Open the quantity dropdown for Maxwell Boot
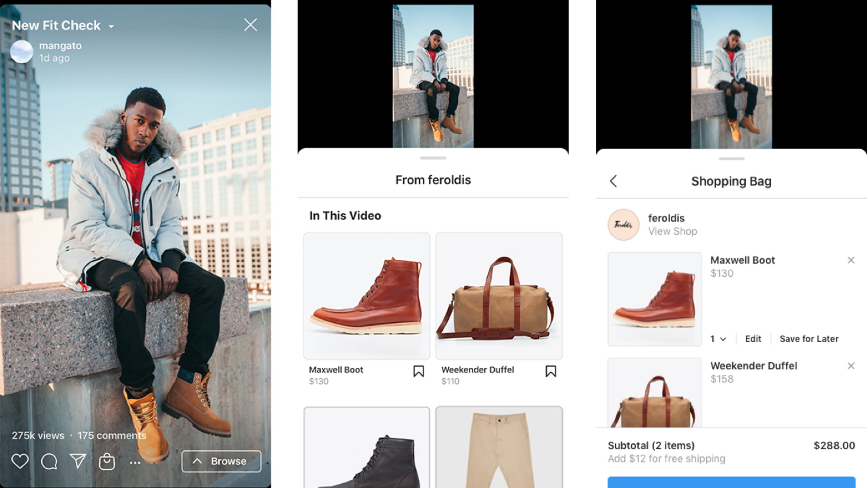868x488 pixels. 718,339
